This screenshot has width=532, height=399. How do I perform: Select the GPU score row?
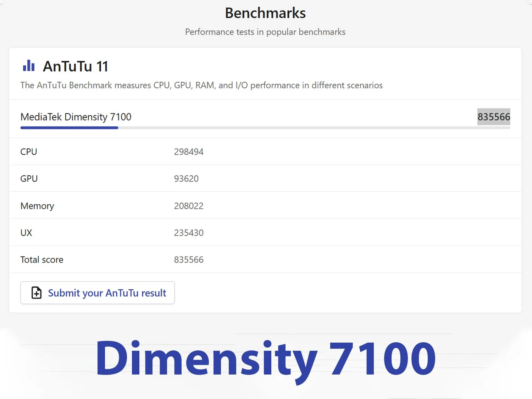pos(265,178)
